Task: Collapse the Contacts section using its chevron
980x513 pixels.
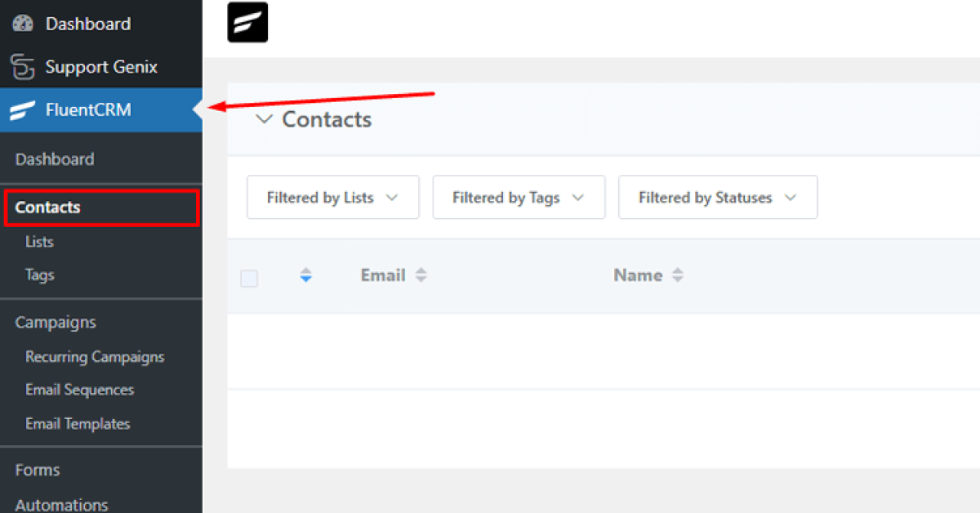Action: click(x=263, y=118)
